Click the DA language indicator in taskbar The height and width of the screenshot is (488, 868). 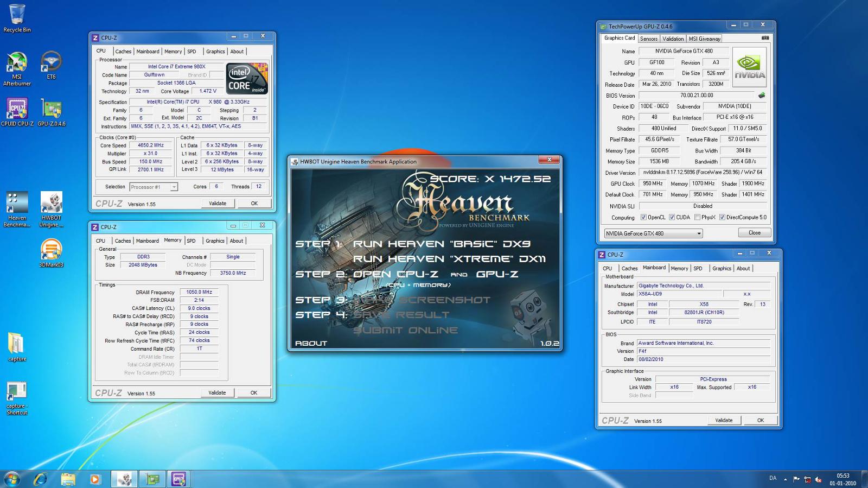[773, 479]
